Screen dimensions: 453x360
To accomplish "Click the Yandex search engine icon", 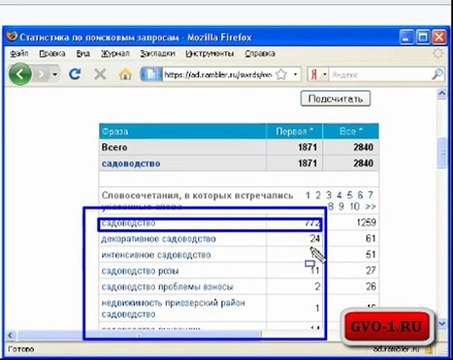I will 314,75.
